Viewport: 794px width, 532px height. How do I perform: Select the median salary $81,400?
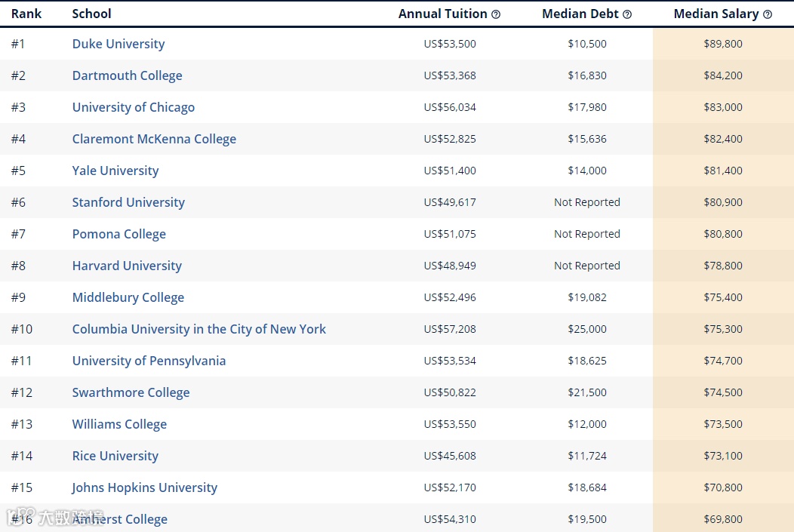(723, 171)
